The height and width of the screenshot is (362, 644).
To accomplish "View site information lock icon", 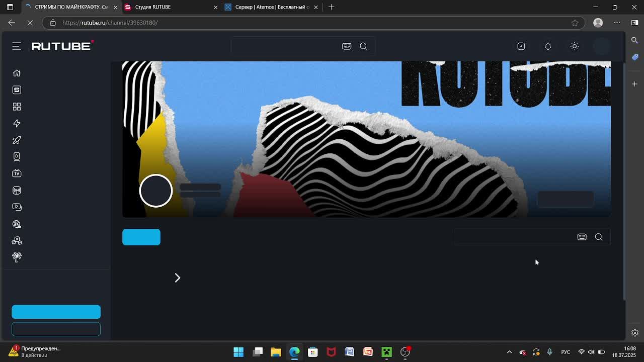I will pyautogui.click(x=53, y=23).
